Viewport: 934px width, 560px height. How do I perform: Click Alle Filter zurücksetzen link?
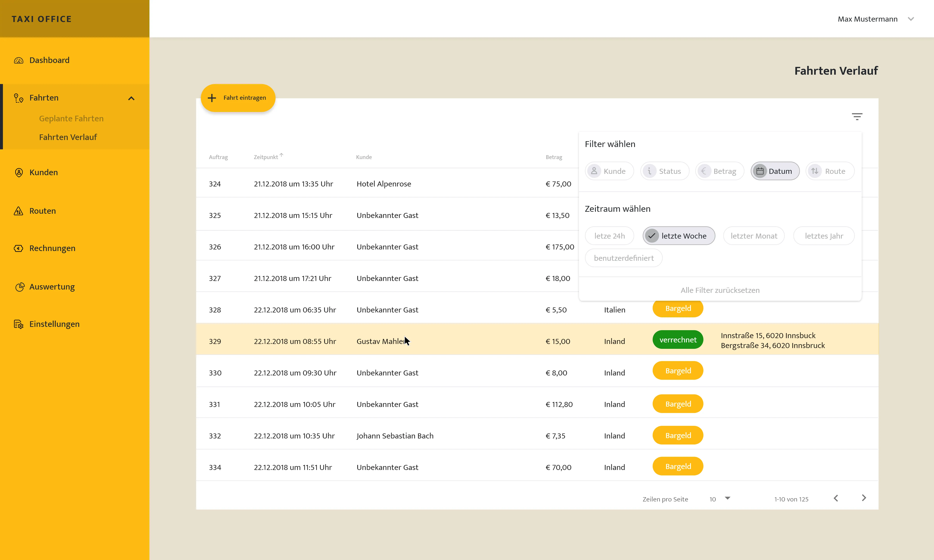(720, 290)
